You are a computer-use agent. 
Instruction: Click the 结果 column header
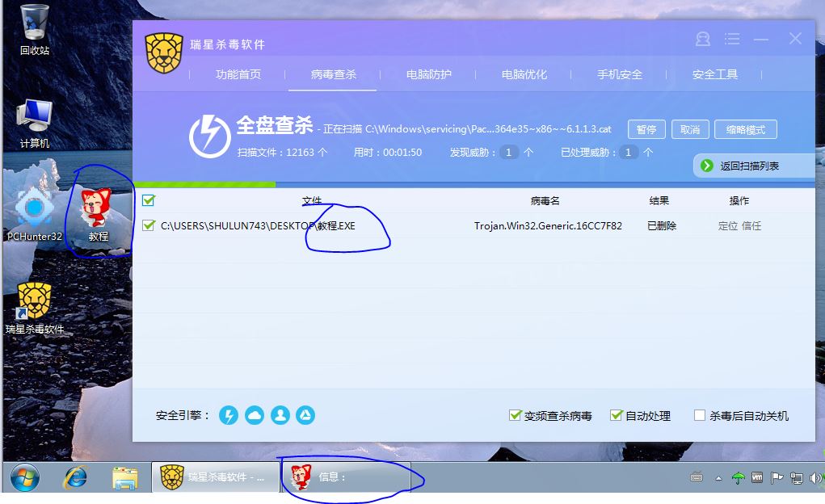[659, 200]
